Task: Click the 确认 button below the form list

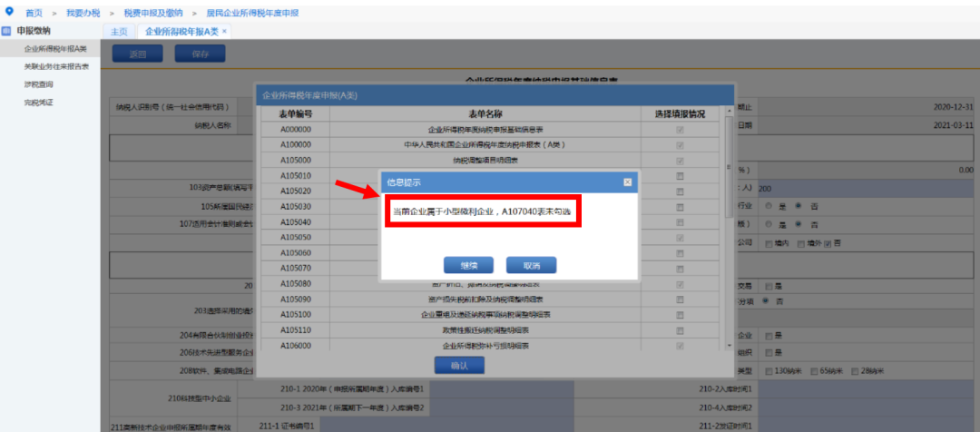Action: (459, 366)
